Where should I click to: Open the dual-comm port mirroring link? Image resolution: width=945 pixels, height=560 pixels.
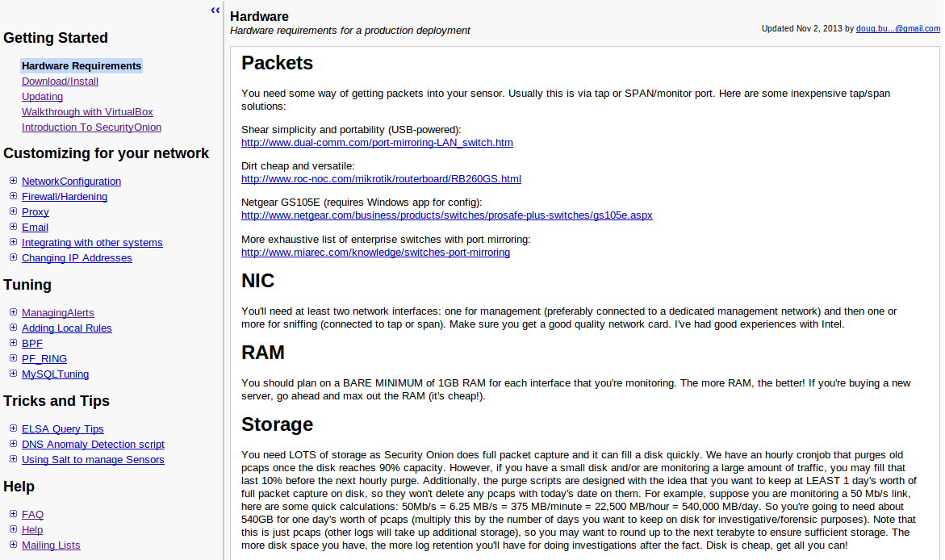pos(377,143)
